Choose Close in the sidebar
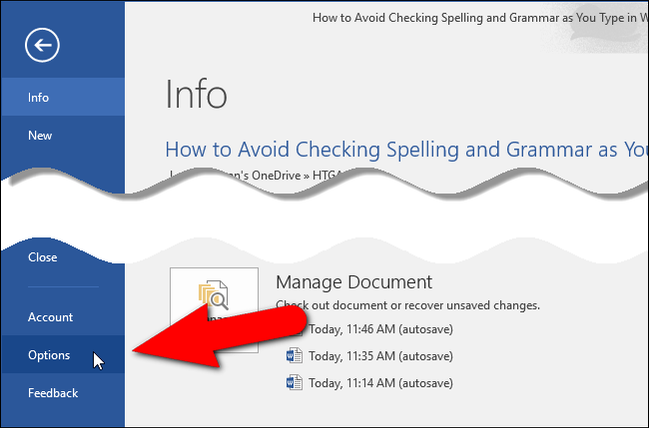The height and width of the screenshot is (428, 649). (x=62, y=257)
